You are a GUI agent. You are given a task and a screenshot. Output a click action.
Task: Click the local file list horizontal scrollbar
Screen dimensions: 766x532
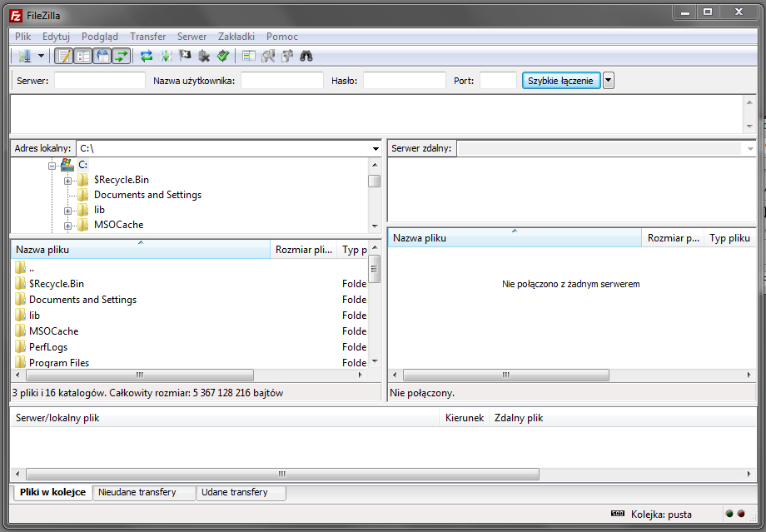(140, 375)
